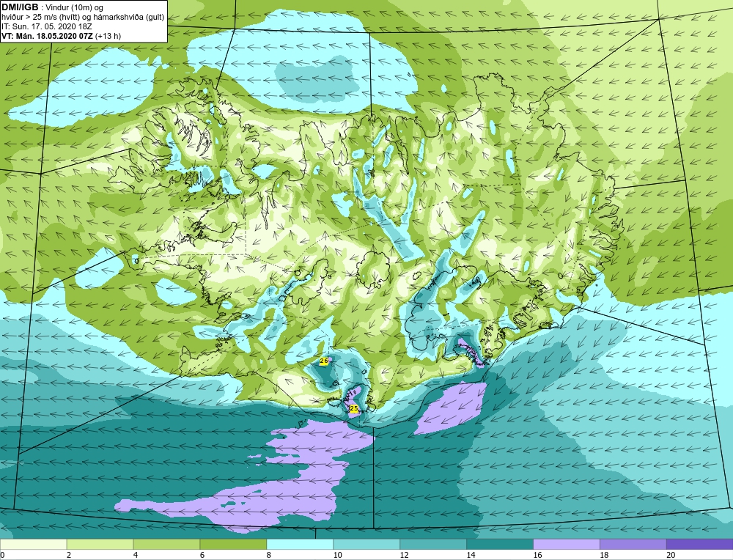Click the legend scale number "12"
This screenshot has height=560, width=733.
[404, 555]
